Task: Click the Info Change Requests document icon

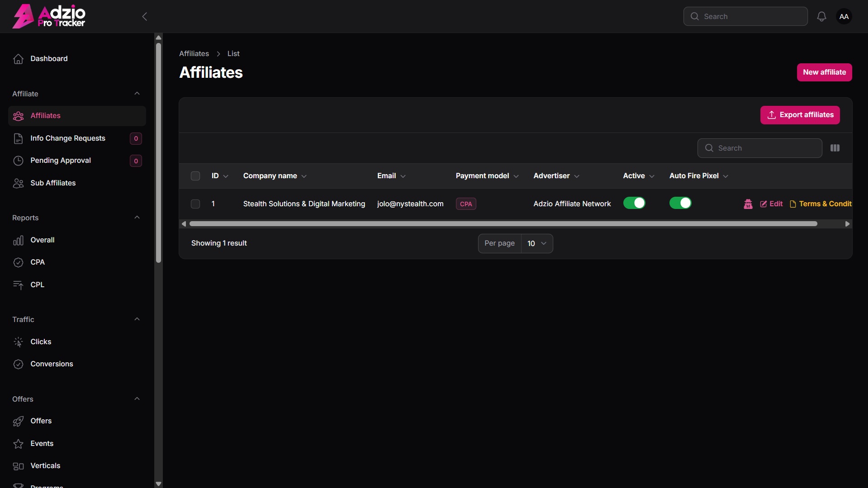Action: (18, 139)
